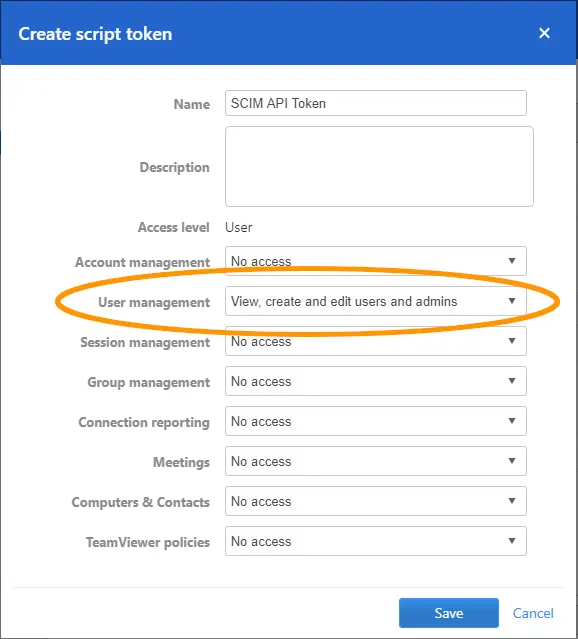Expand the Connection reporting dropdown

coord(375,421)
